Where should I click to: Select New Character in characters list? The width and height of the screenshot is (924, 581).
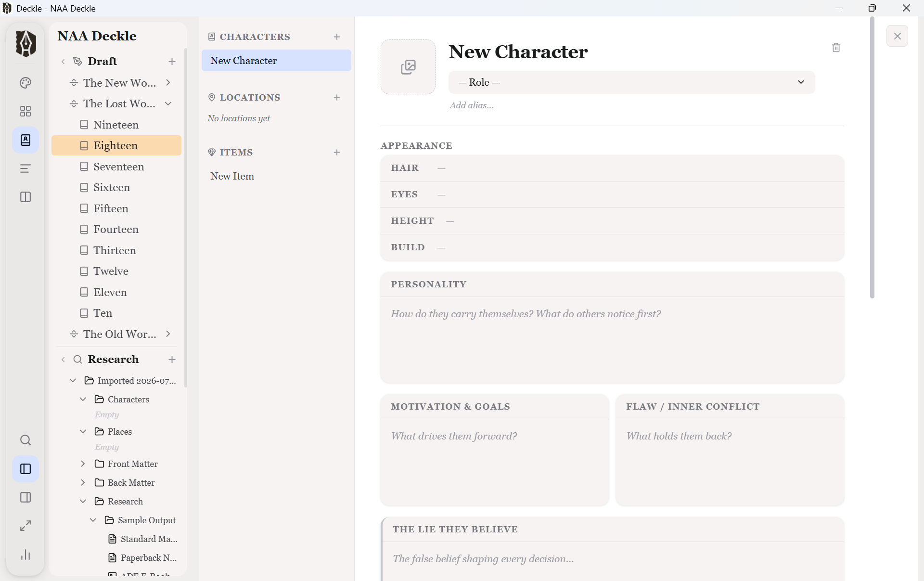[276, 61]
